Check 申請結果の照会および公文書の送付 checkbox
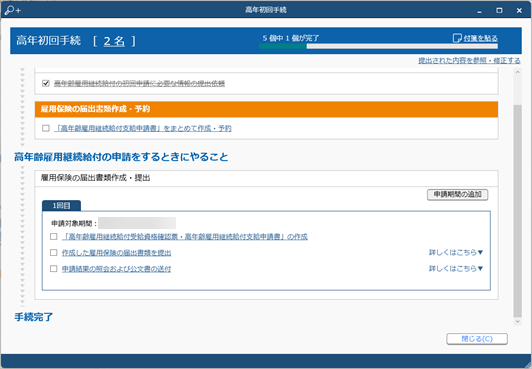 [x=54, y=269]
